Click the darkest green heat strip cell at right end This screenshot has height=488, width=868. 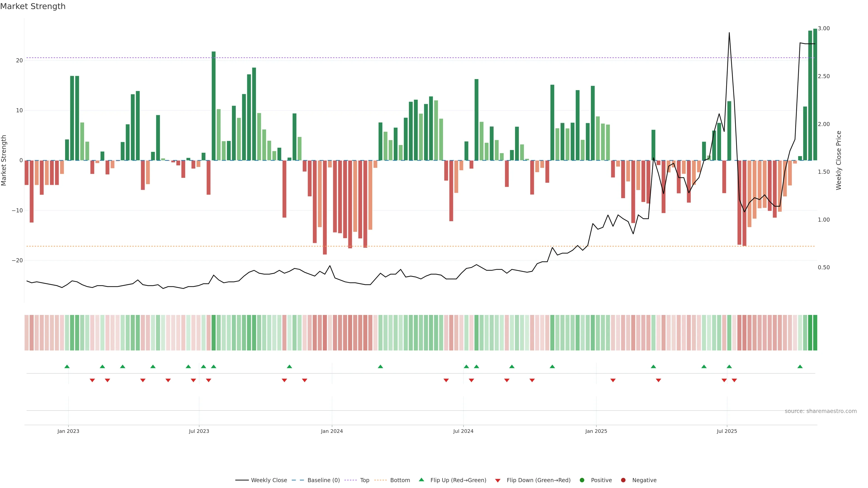pos(815,333)
